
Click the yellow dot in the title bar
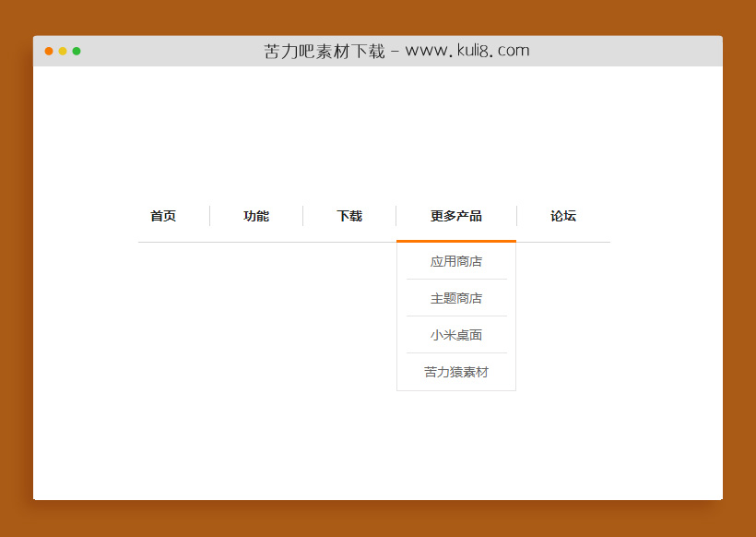click(63, 52)
